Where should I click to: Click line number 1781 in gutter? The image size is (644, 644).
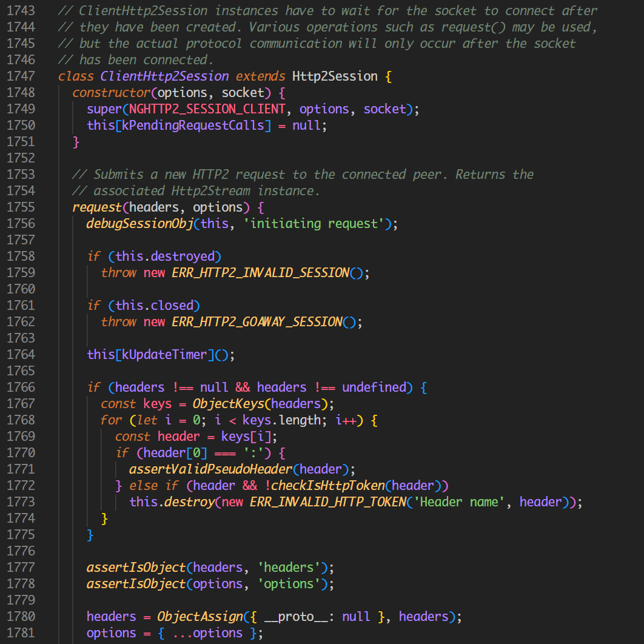(21, 633)
